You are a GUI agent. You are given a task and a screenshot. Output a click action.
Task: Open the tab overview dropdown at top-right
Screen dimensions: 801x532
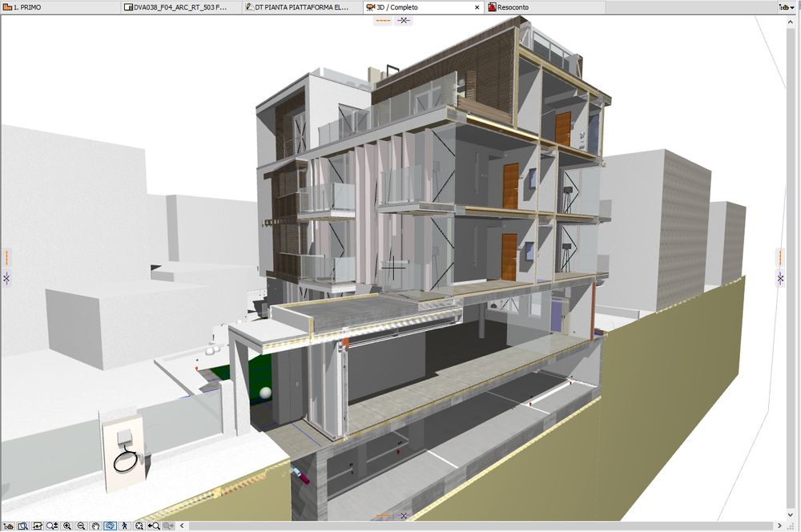click(788, 7)
